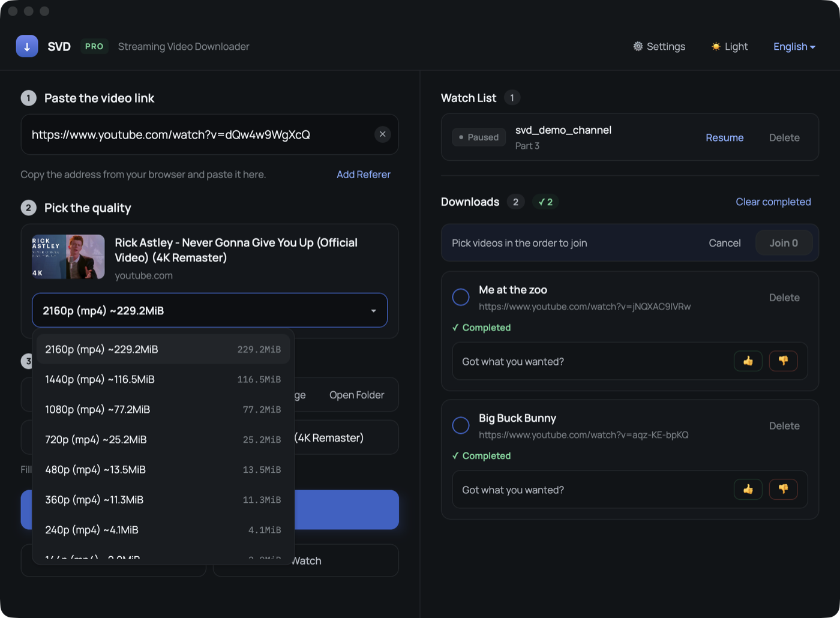Cancel the join videos selection
Screen dimensions: 840x618
725,243
